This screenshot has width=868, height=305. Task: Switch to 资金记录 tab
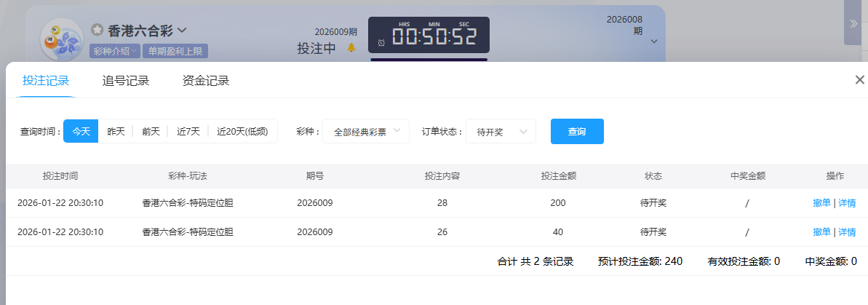(x=206, y=81)
